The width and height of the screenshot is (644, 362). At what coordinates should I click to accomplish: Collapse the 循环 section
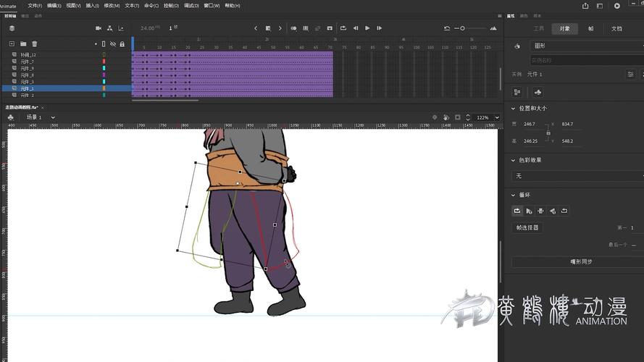point(513,195)
